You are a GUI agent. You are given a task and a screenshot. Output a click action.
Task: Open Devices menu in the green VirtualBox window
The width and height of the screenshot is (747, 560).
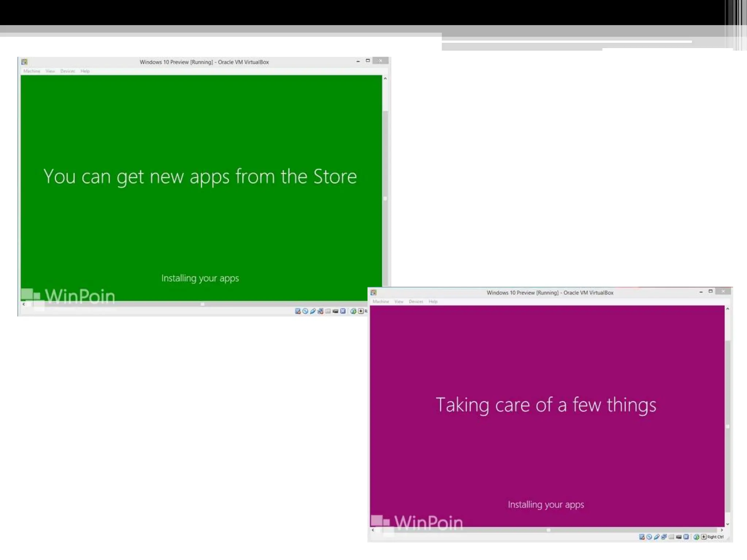pos(67,71)
